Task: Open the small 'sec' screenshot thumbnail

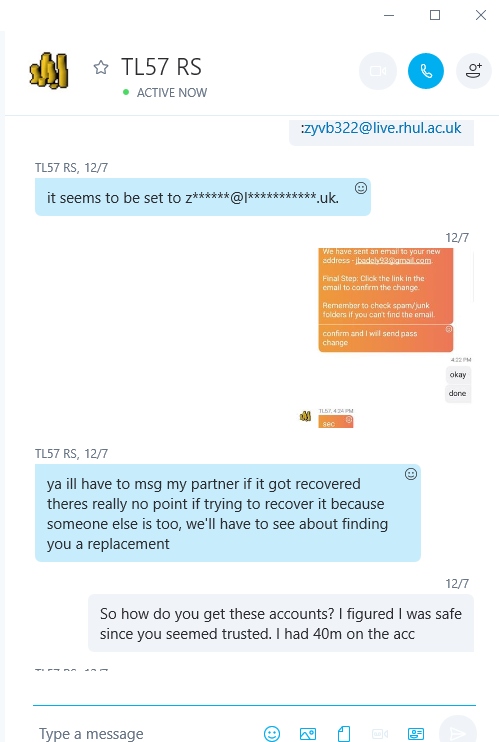Action: pos(336,421)
